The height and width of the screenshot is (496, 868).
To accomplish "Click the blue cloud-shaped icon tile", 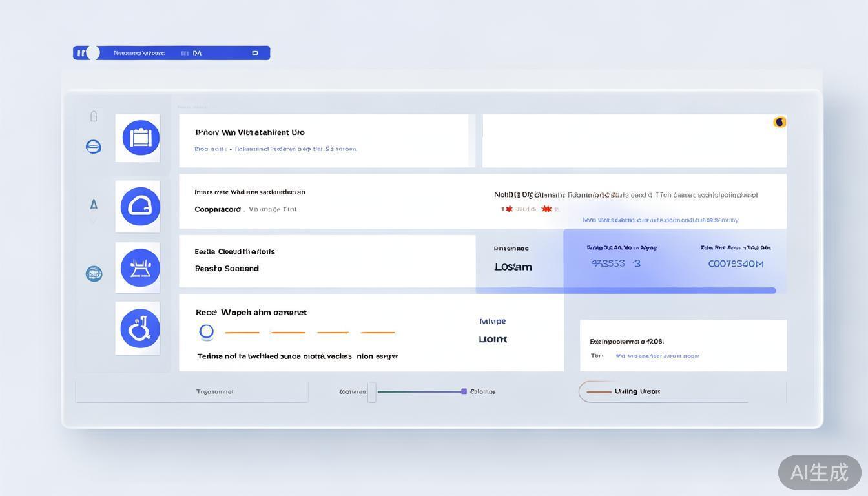I will [140, 206].
